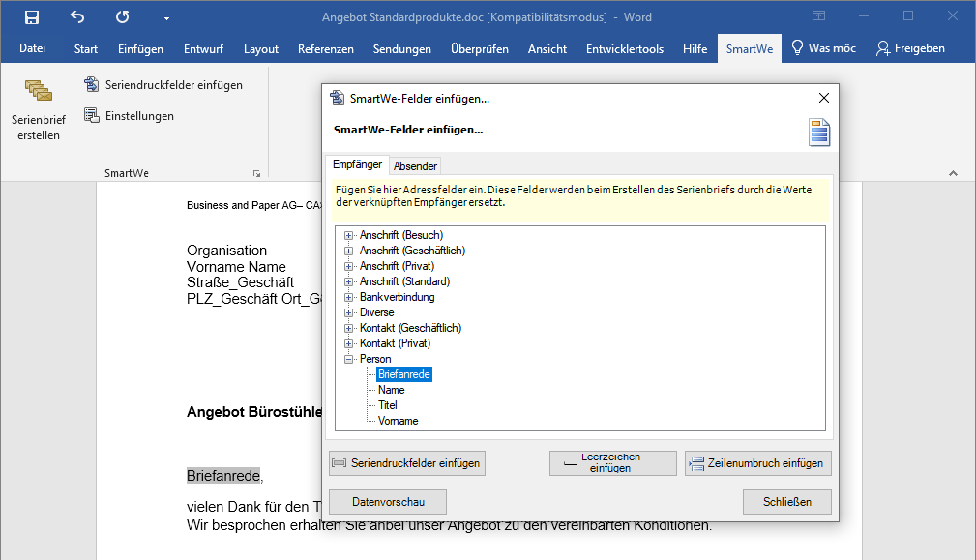Open the Sendungen ribbon tab
This screenshot has width=976, height=560.
click(401, 49)
